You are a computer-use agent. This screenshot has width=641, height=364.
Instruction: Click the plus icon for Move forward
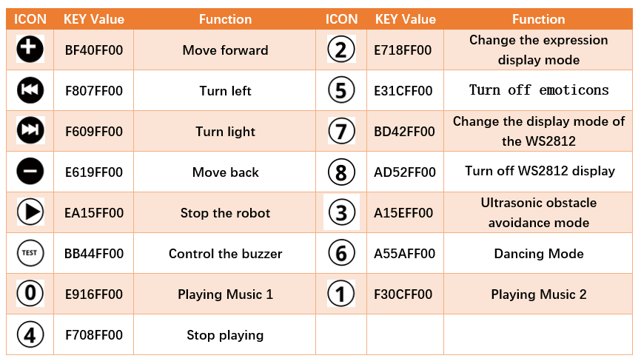click(x=30, y=49)
